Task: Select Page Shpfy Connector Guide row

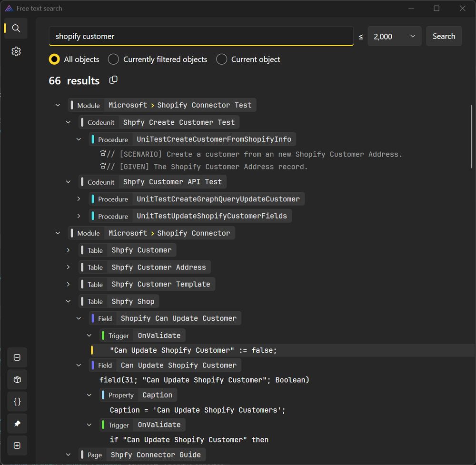Action: click(x=142, y=455)
